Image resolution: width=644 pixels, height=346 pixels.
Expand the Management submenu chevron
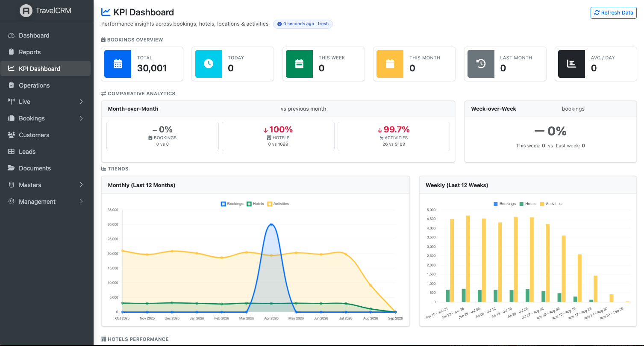pos(81,202)
